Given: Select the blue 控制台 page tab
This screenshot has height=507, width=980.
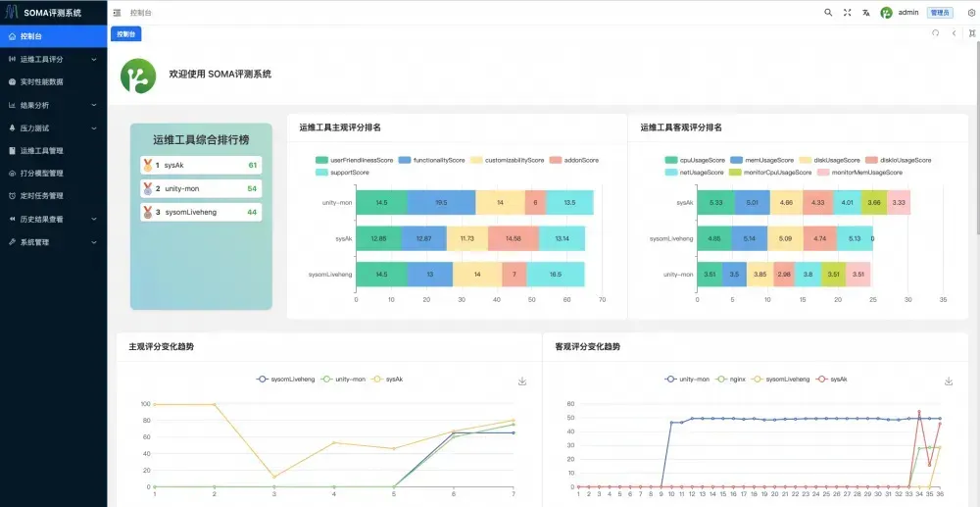Looking at the screenshot, I should click(x=126, y=34).
